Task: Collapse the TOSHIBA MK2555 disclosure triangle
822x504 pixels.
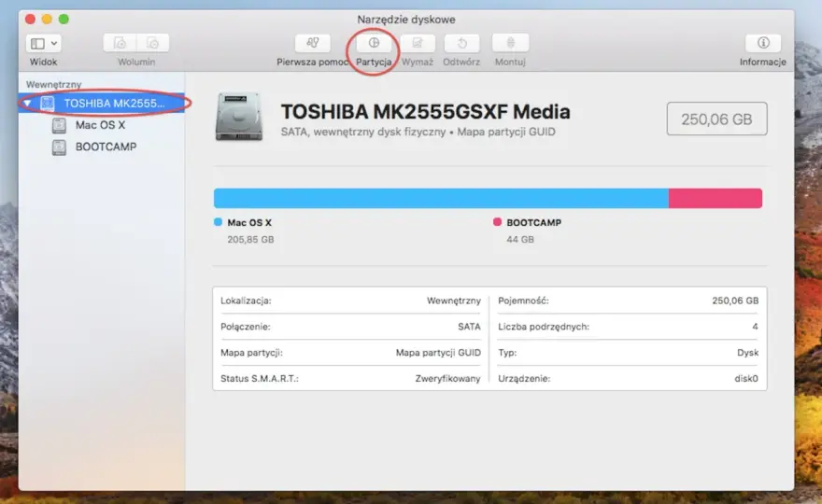Action: pos(27,104)
